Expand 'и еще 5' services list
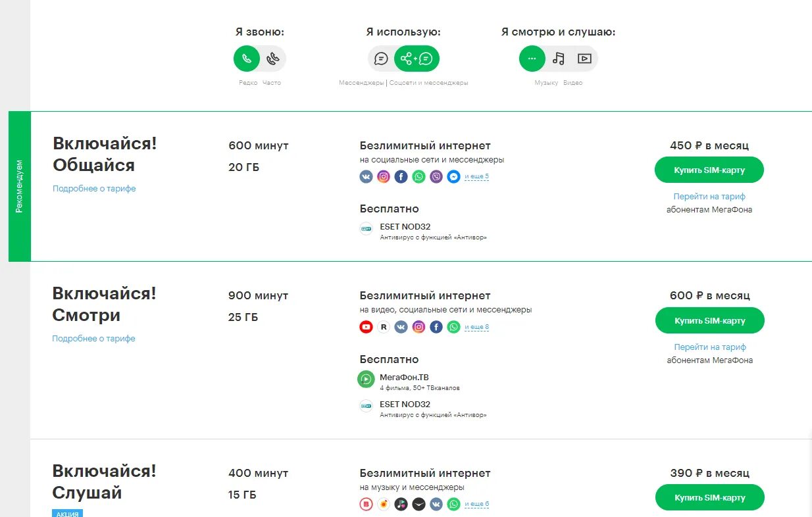 click(476, 177)
